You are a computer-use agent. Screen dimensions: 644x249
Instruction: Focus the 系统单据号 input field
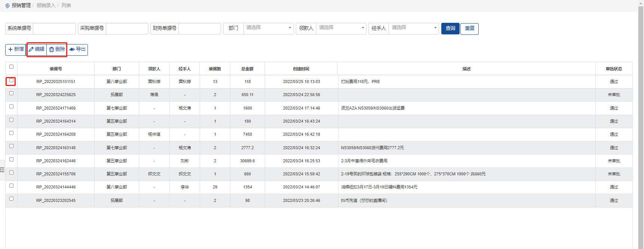54,28
